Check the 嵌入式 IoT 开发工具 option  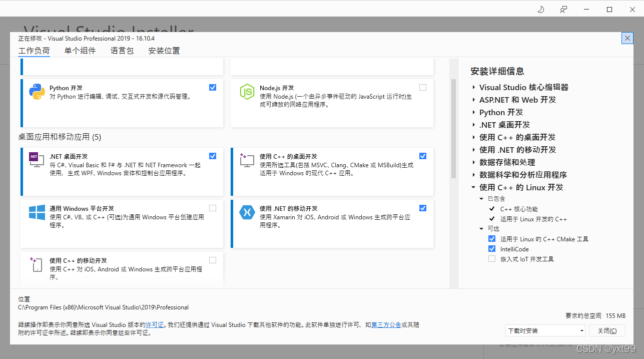tap(492, 259)
